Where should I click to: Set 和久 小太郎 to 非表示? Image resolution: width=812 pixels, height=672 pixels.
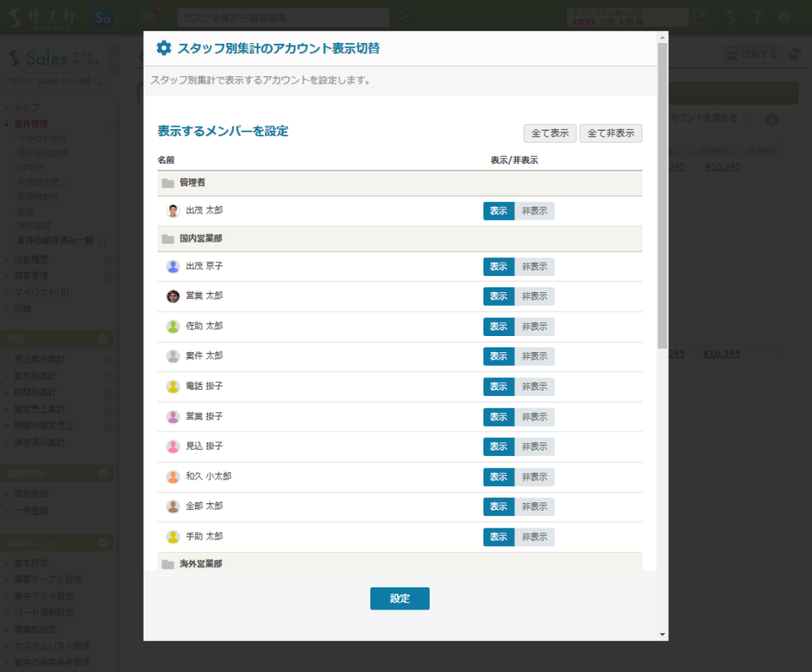pyautogui.click(x=534, y=477)
